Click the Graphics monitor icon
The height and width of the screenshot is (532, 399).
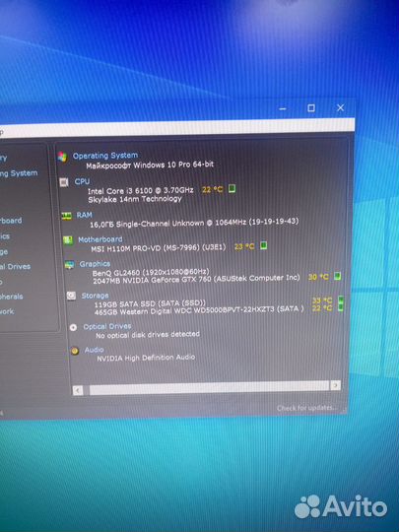(x=69, y=265)
